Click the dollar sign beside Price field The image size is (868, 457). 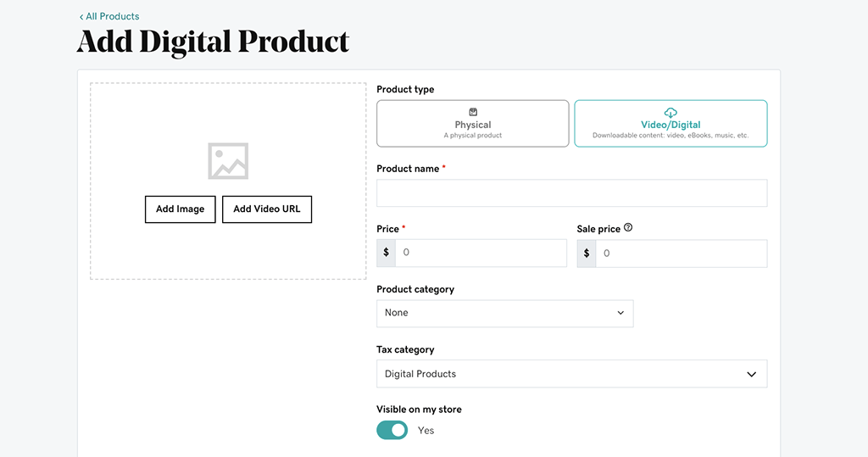387,253
